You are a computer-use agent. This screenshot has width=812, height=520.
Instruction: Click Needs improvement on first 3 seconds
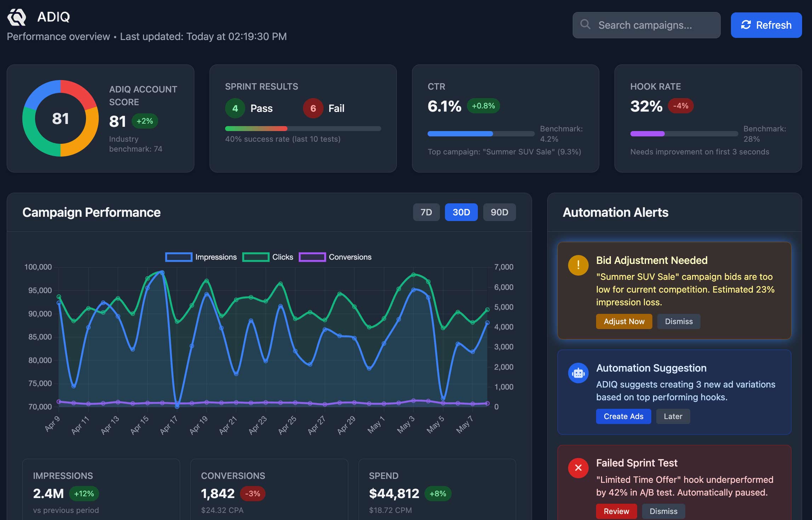point(699,152)
